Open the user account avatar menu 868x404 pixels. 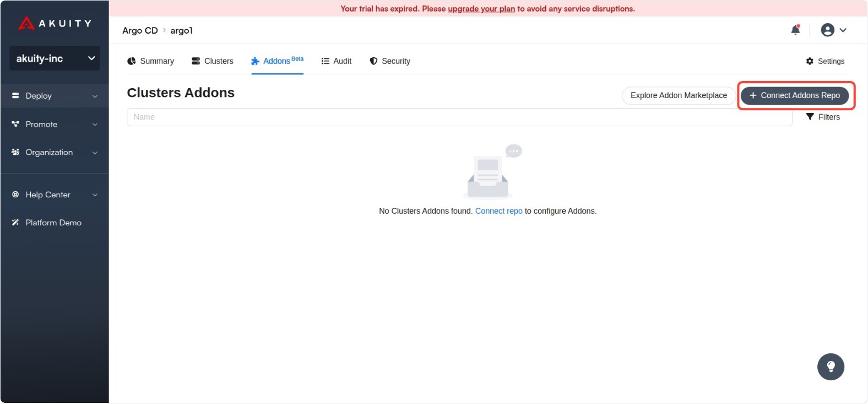pos(827,30)
